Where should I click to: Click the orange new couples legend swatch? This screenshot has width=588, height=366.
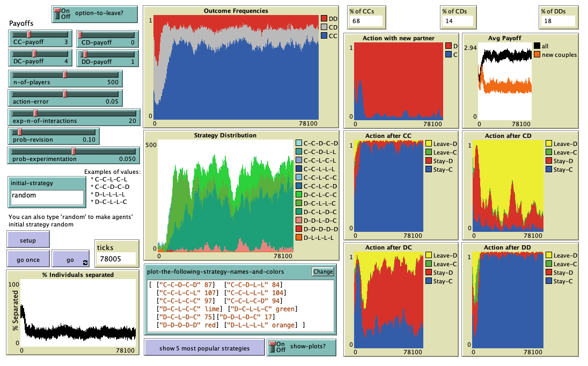tap(536, 55)
